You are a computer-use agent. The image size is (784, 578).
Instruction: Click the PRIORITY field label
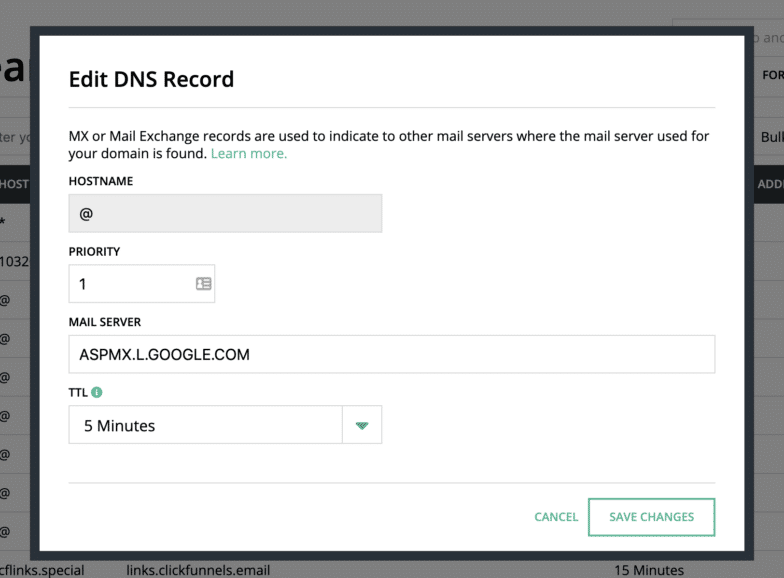(x=94, y=252)
